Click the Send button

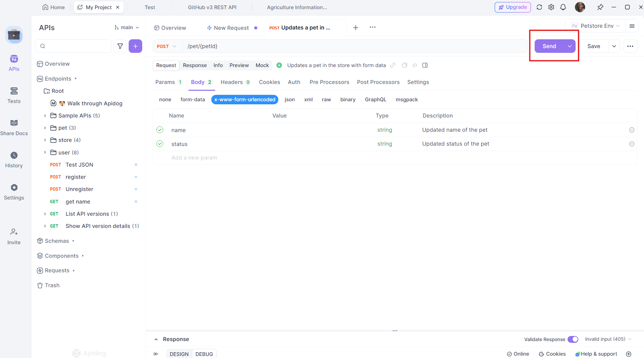(549, 46)
